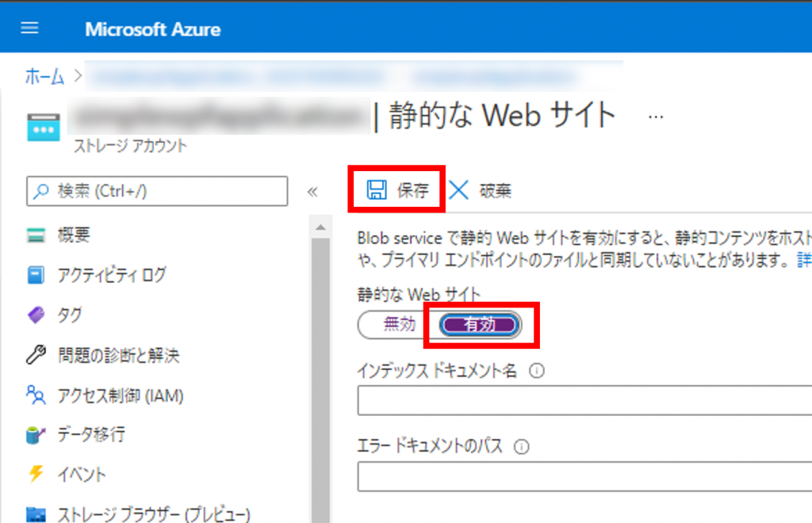This screenshot has height=523, width=812.
Task: Click info icon next to インデックス ドキュメント名
Action: [536, 371]
